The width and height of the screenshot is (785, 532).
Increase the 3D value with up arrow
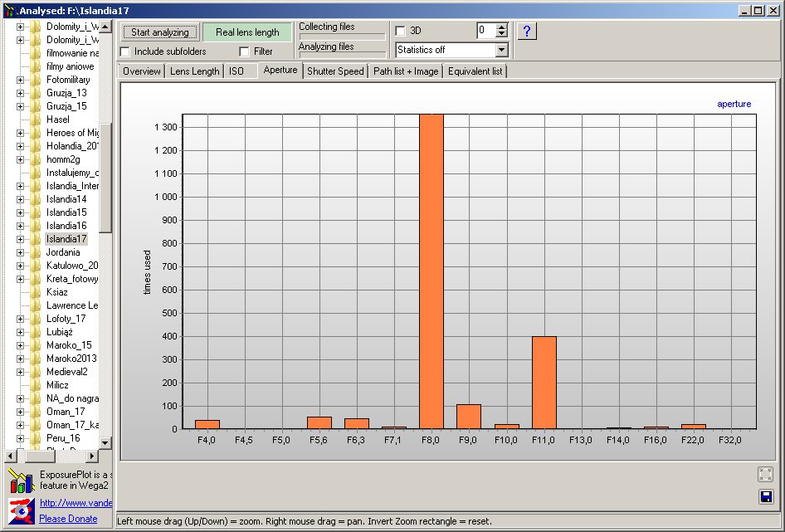pos(501,27)
